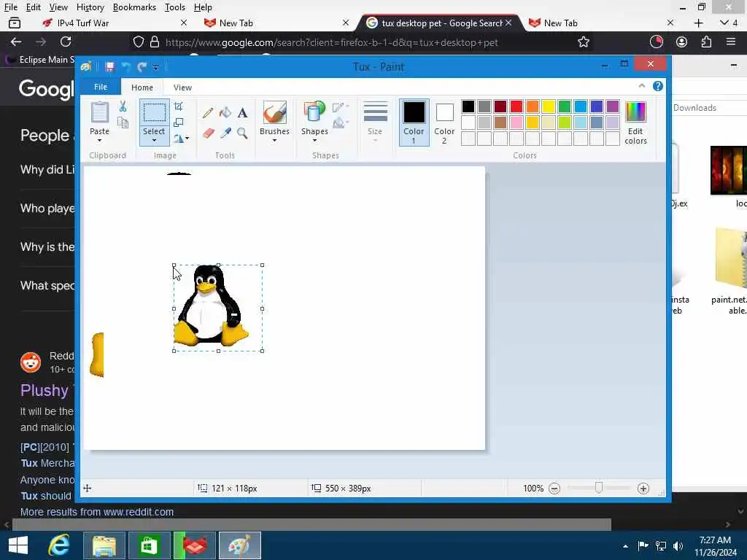Image resolution: width=747 pixels, height=560 pixels.
Task: Select the Fill with color bucket tool
Action: click(x=225, y=113)
